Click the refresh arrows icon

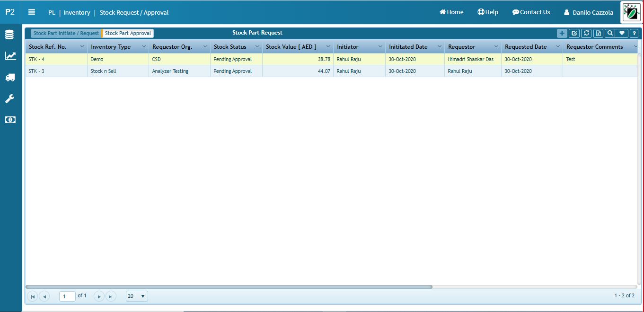coord(586,33)
